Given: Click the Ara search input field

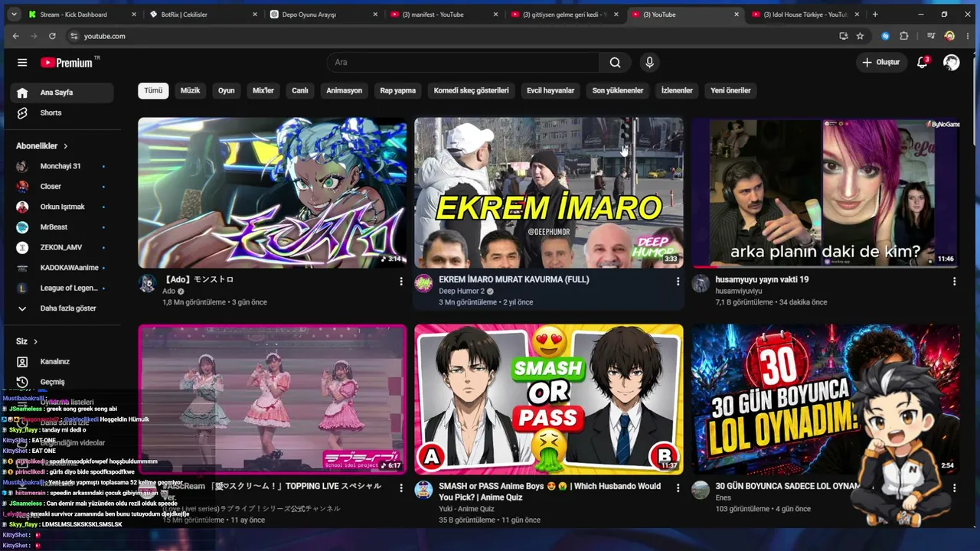Looking at the screenshot, I should [464, 63].
